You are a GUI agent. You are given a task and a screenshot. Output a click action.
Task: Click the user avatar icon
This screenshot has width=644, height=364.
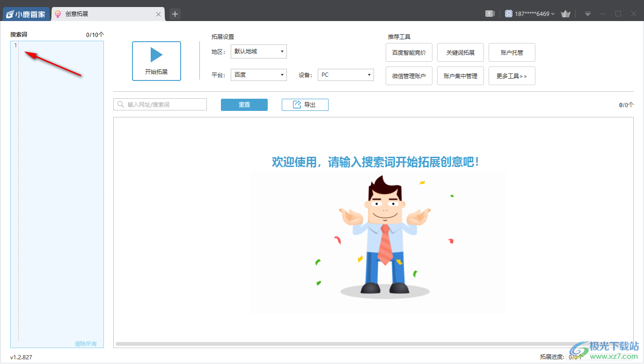(x=509, y=14)
